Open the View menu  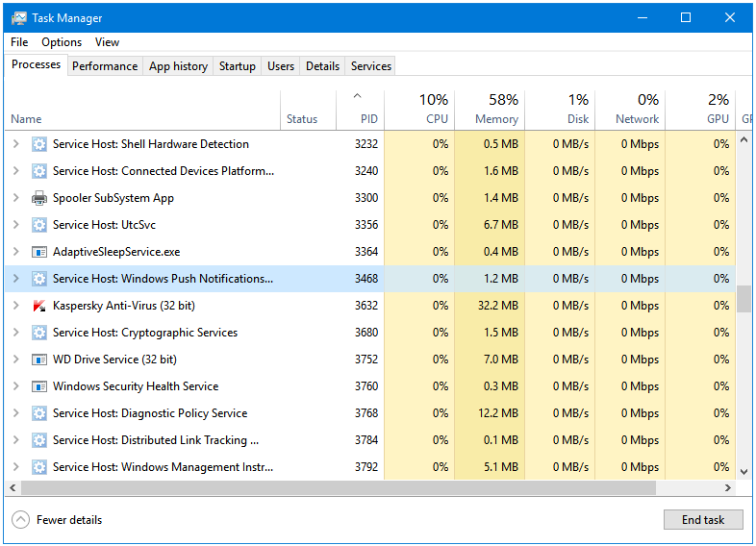[107, 42]
